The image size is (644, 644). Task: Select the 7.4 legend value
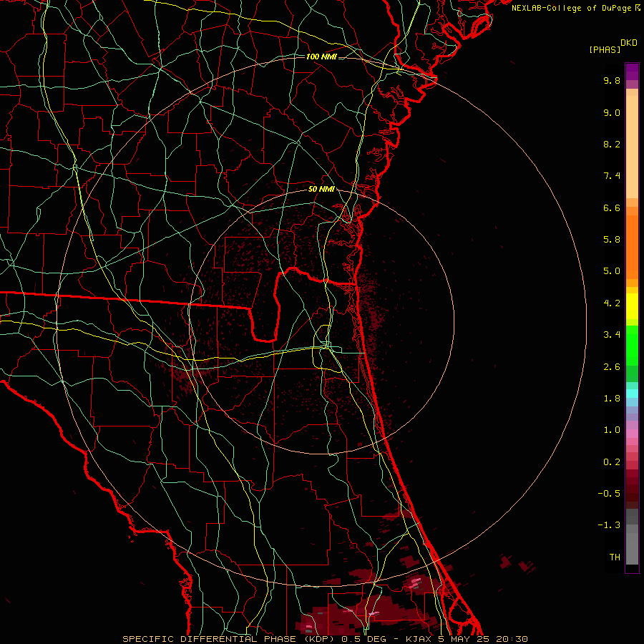[612, 176]
